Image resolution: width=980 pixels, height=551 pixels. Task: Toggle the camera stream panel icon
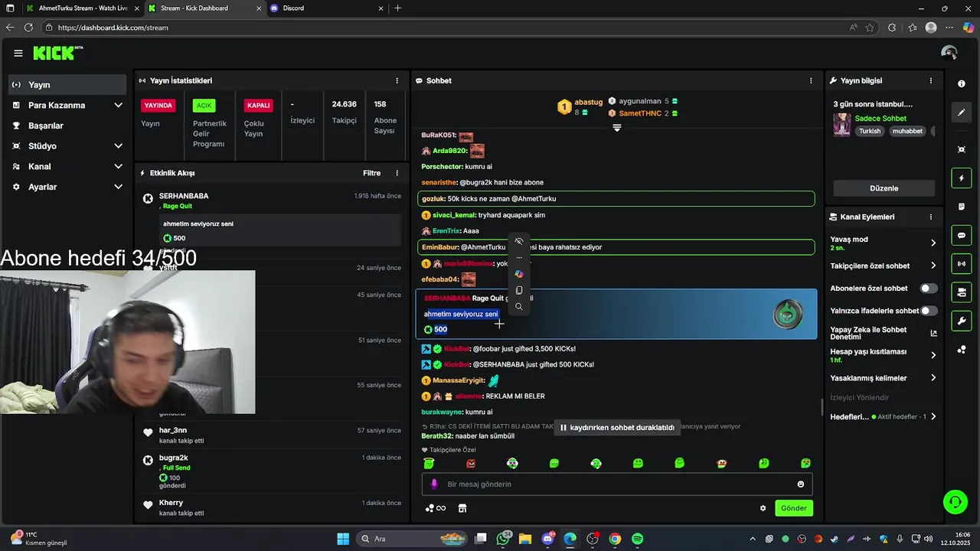click(x=962, y=292)
